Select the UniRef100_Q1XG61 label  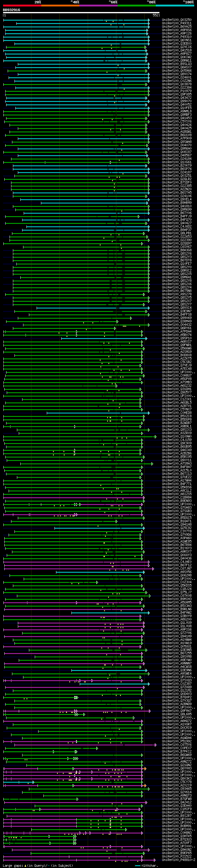coord(177,162)
